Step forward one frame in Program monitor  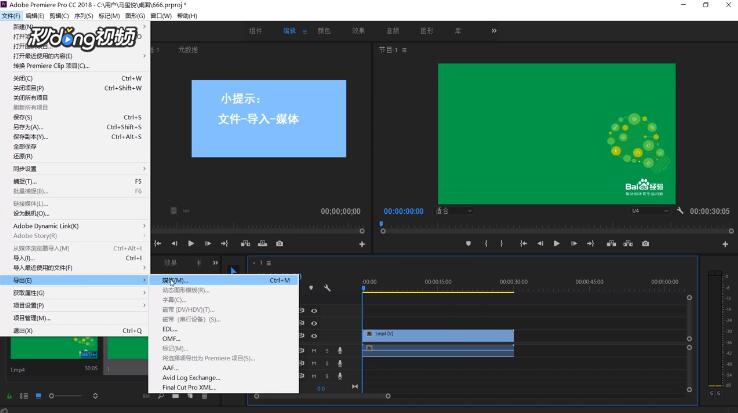pyautogui.click(x=574, y=243)
